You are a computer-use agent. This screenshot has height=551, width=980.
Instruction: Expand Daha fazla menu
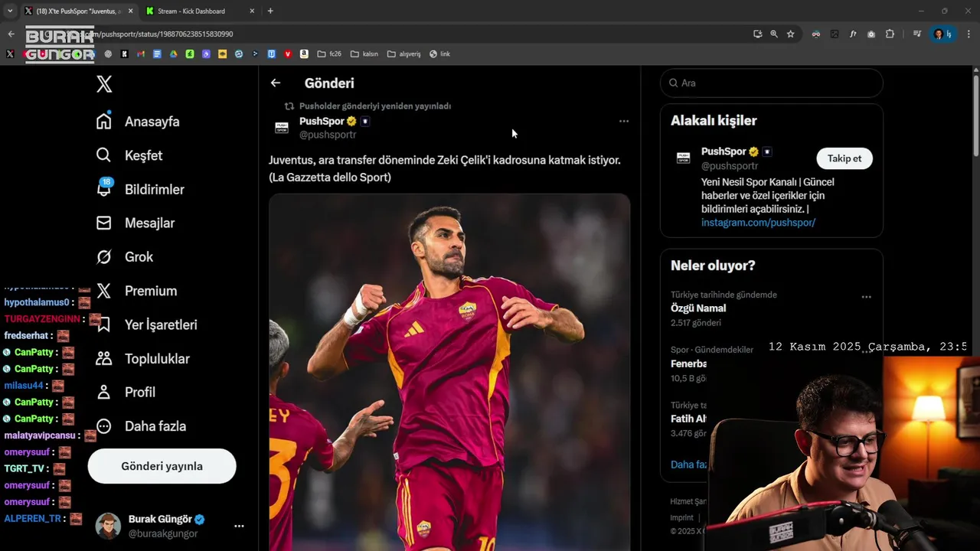(x=141, y=426)
